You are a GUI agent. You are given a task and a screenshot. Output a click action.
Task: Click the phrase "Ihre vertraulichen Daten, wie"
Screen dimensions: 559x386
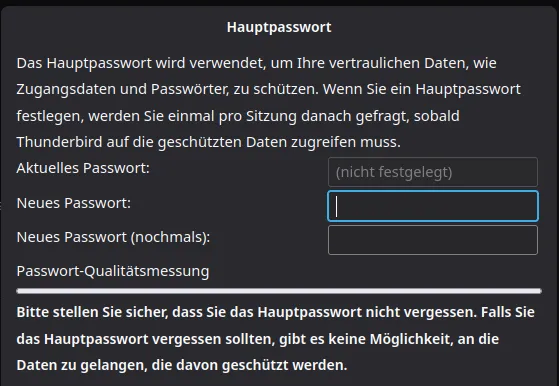[397, 63]
